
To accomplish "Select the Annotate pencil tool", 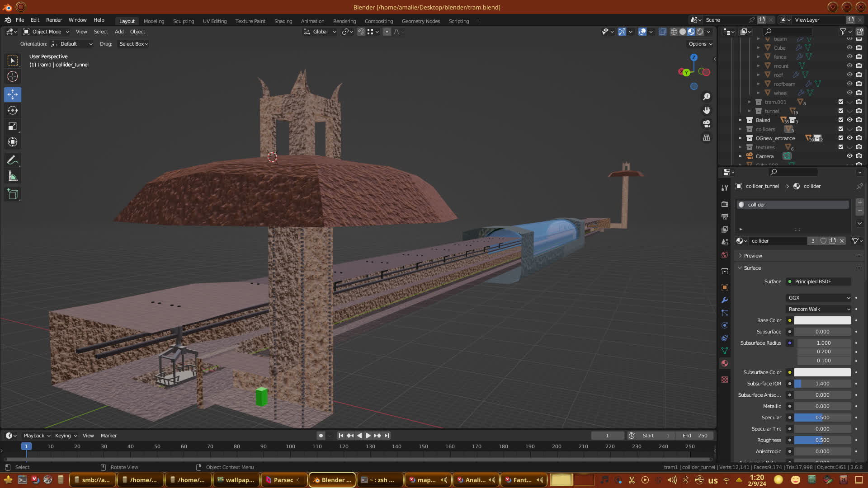I will pos(13,160).
